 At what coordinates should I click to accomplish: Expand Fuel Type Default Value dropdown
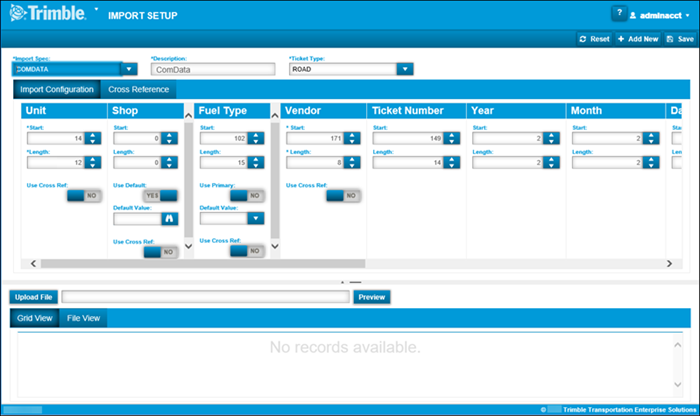(x=255, y=218)
